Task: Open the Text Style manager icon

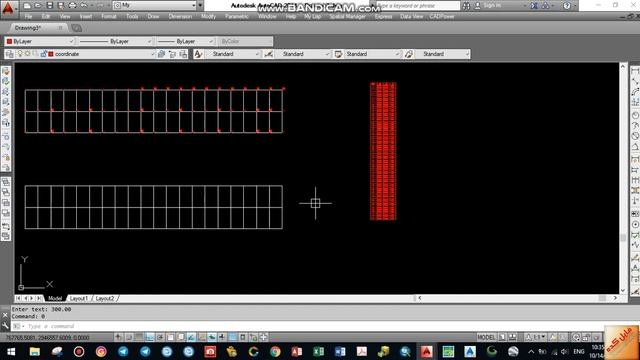Action: pyautogui.click(x=198, y=54)
